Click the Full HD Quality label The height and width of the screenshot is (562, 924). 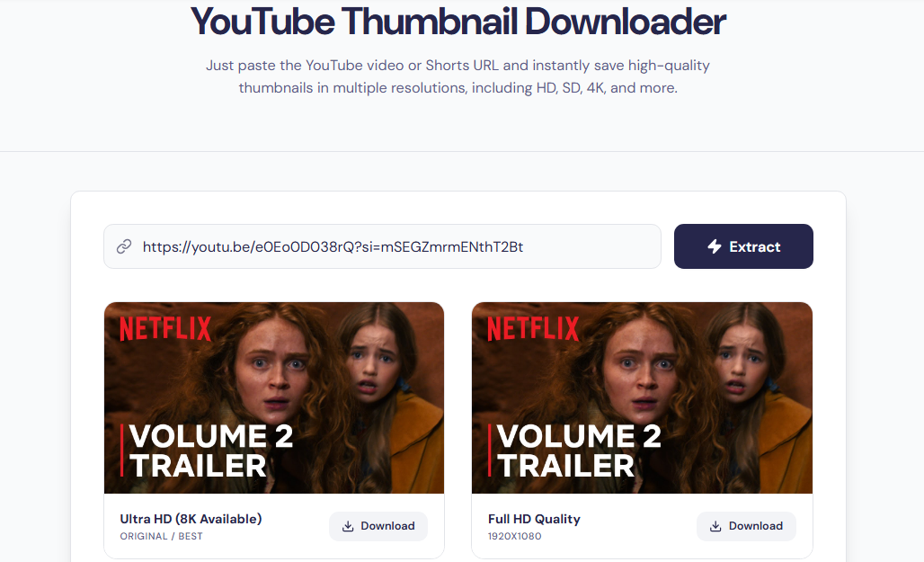coord(534,518)
